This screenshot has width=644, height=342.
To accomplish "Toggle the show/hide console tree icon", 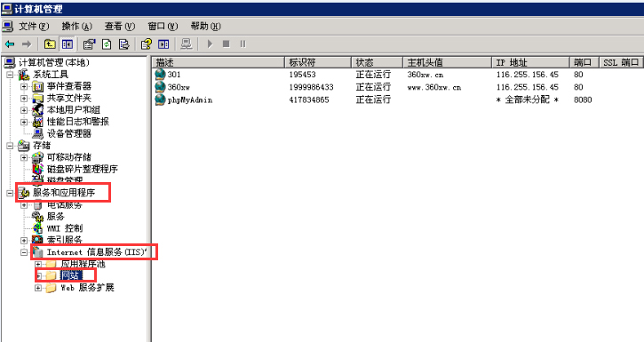I will click(67, 44).
